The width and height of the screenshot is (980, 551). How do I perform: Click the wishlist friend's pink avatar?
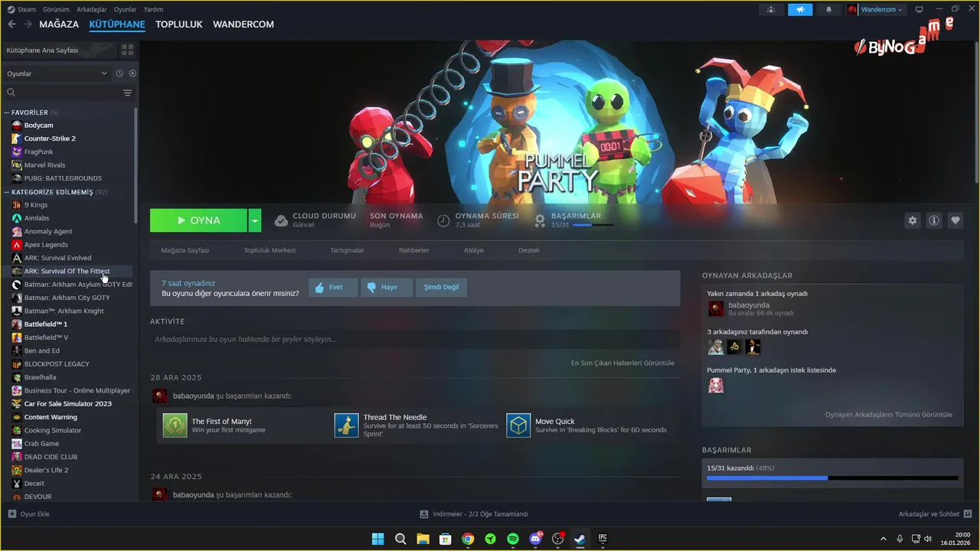pyautogui.click(x=716, y=385)
